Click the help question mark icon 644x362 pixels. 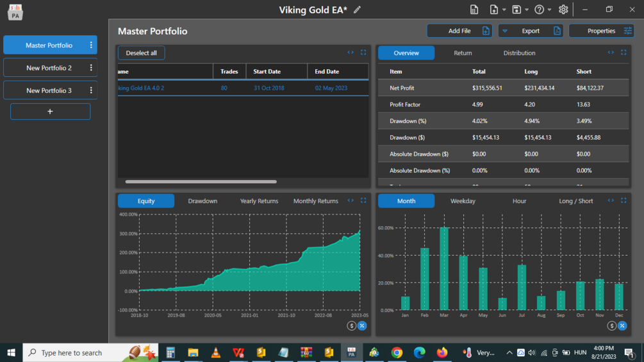pyautogui.click(x=540, y=10)
